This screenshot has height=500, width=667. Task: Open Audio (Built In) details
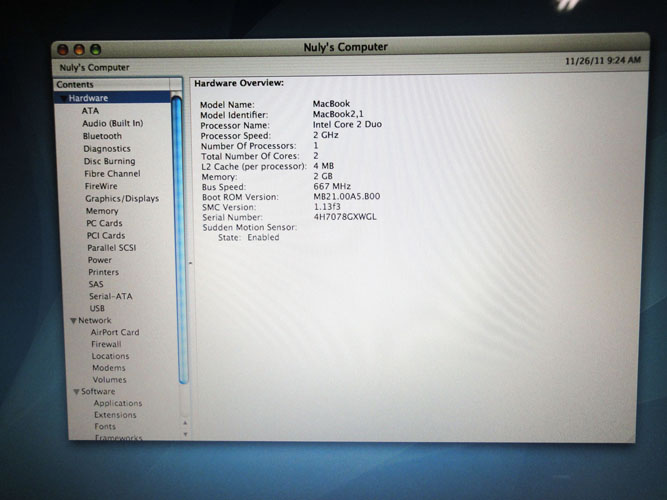click(x=112, y=123)
